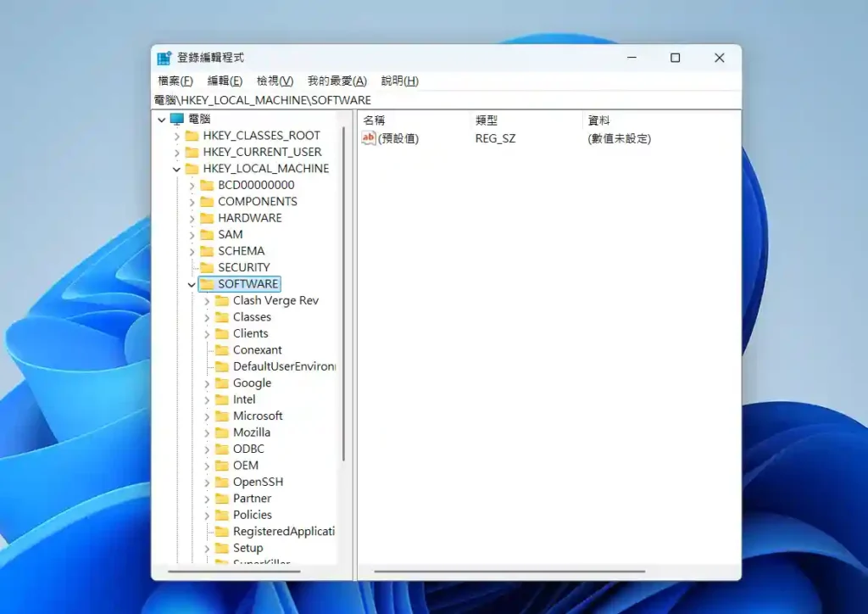Open the 檔案(F) menu

tap(175, 81)
